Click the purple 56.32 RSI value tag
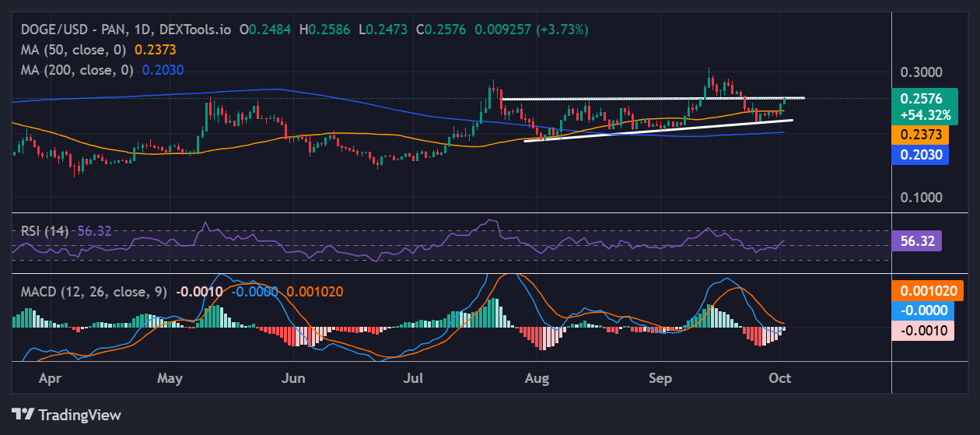 [x=916, y=241]
